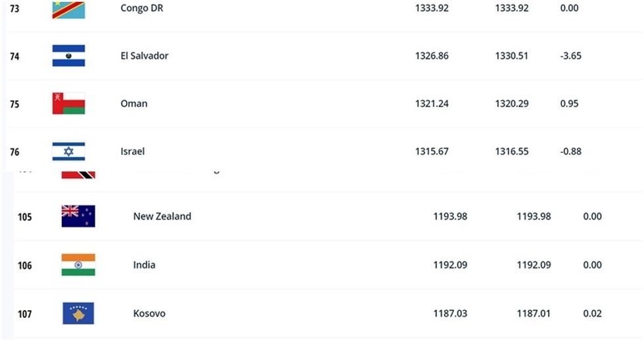Viewport: 644px width, 341px height.
Task: Select the Israel team name
Action: tap(133, 151)
